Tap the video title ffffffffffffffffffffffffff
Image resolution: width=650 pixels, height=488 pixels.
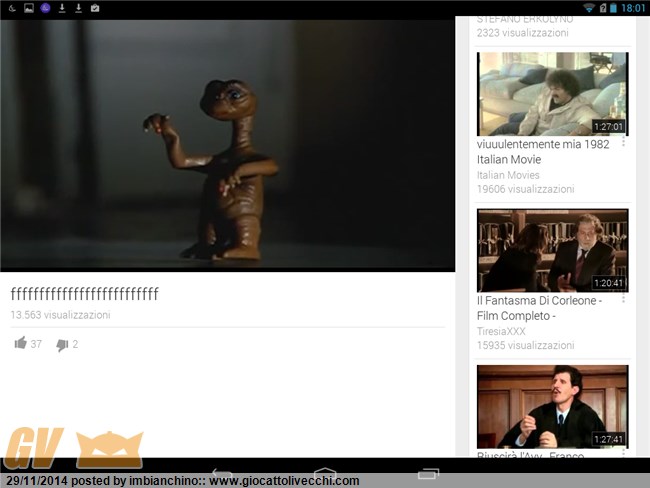[x=85, y=294]
